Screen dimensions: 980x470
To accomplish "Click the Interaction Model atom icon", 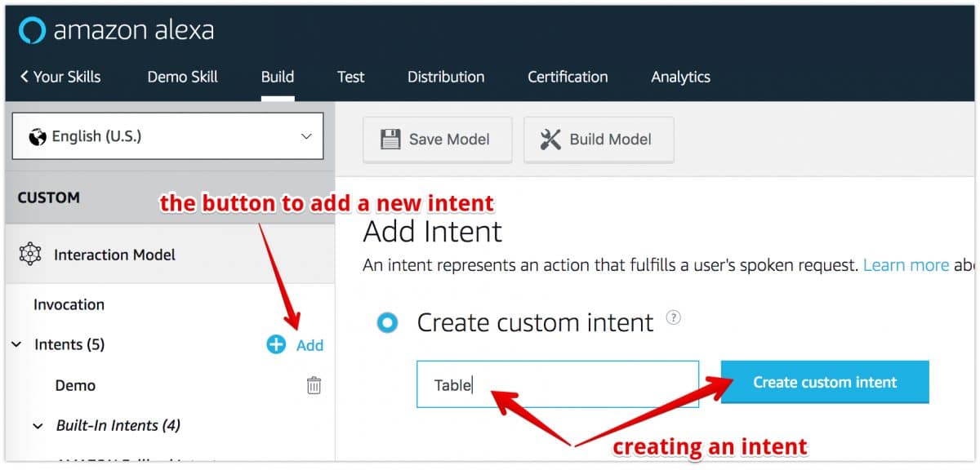I will pos(30,255).
